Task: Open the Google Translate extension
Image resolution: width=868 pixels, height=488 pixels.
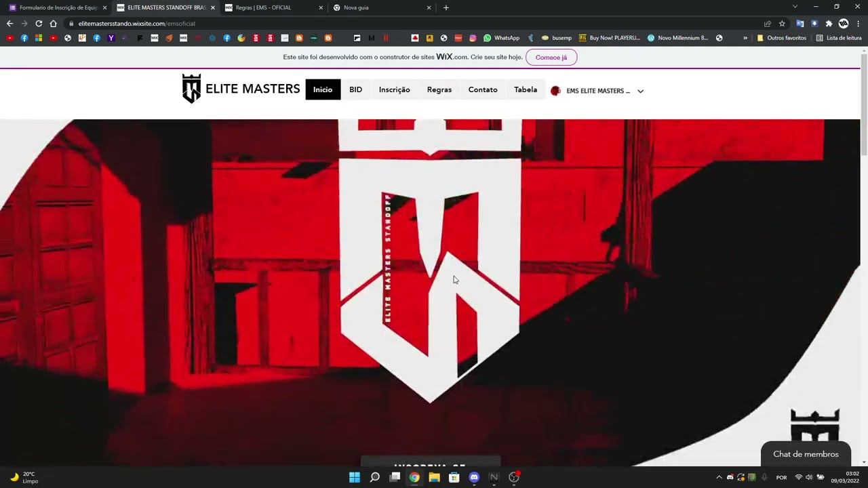Action: tap(800, 24)
